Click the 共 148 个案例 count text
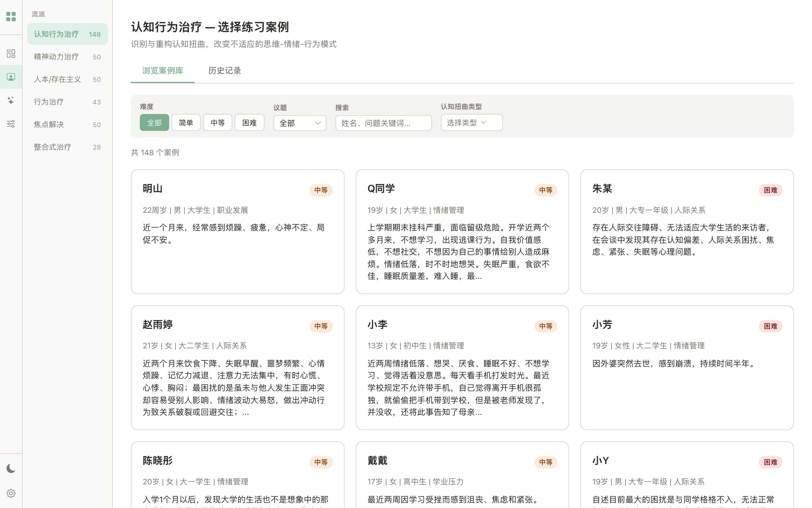The height and width of the screenshot is (508, 812). tap(155, 152)
